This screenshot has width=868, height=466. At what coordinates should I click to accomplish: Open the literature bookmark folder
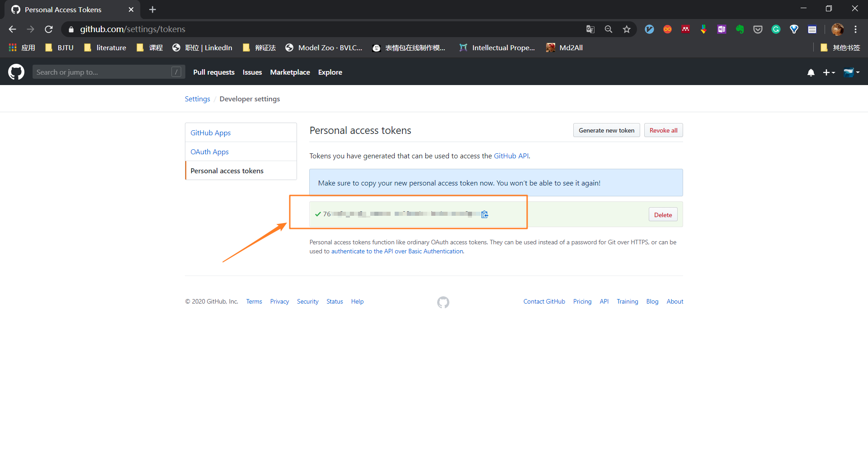pos(105,48)
